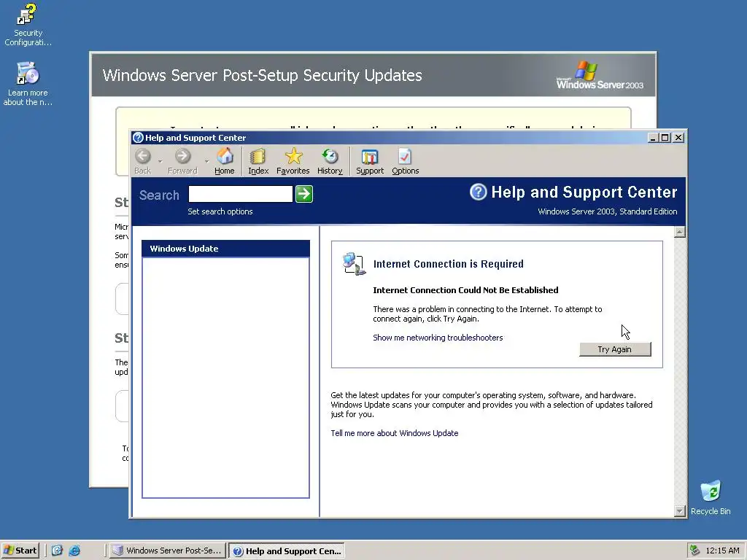Click the Windows Server Post-Setup Security Updates title

(262, 75)
